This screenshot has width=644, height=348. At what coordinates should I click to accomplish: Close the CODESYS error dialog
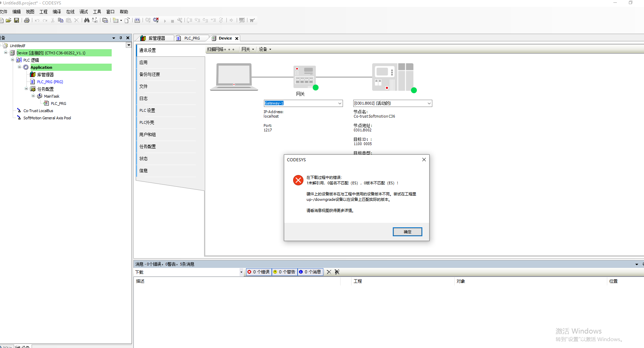click(424, 160)
